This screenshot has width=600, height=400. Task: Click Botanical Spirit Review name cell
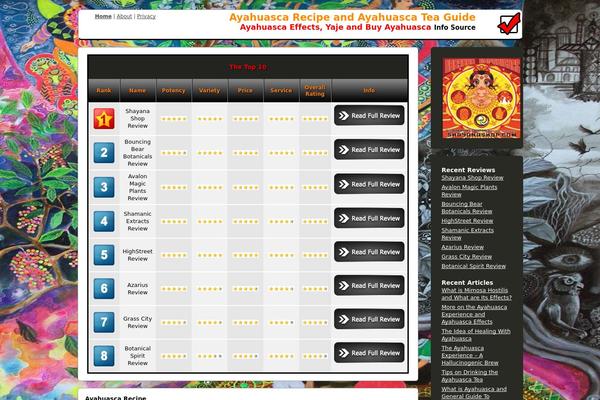tap(137, 356)
